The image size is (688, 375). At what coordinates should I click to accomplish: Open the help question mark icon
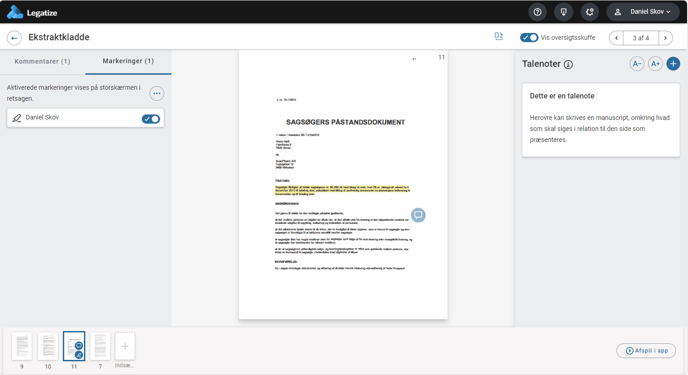click(537, 12)
